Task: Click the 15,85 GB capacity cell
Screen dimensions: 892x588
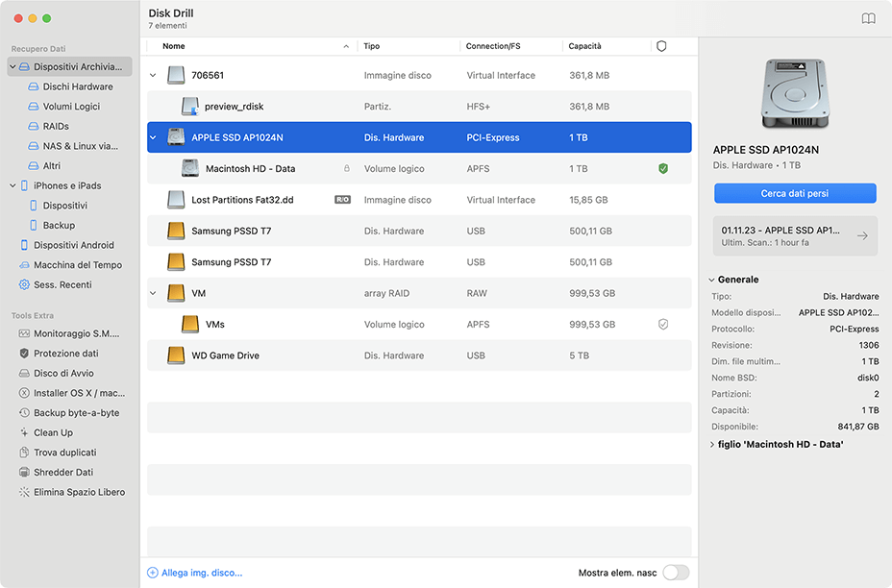Action: [588, 200]
